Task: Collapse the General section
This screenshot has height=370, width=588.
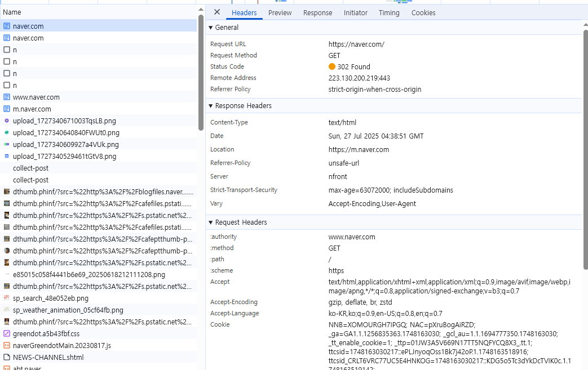Action: 211,28
